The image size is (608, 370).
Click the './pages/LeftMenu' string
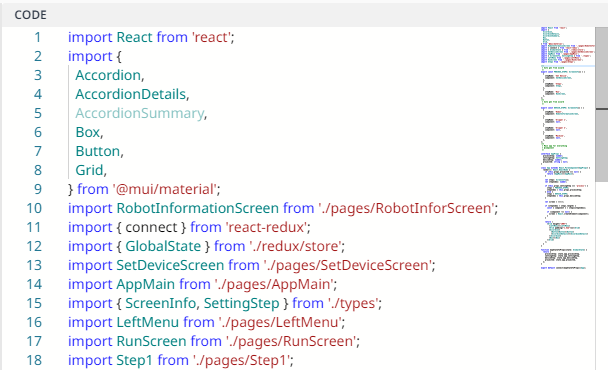[x=280, y=322]
